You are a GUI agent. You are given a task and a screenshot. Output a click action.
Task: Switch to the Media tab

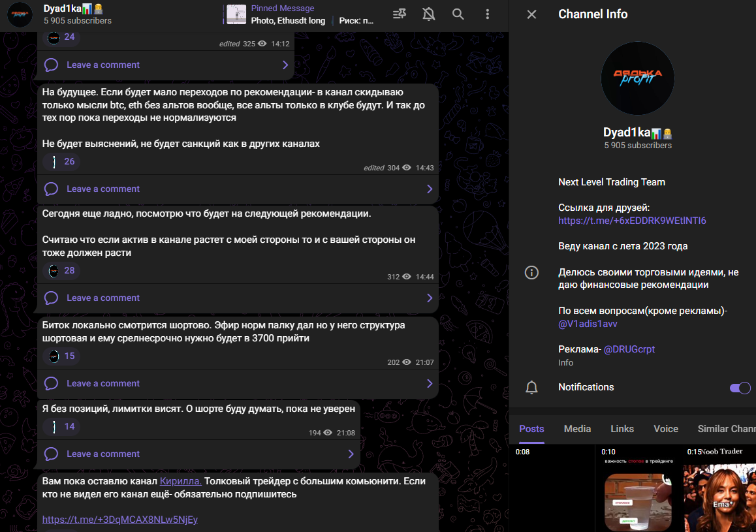coord(577,429)
